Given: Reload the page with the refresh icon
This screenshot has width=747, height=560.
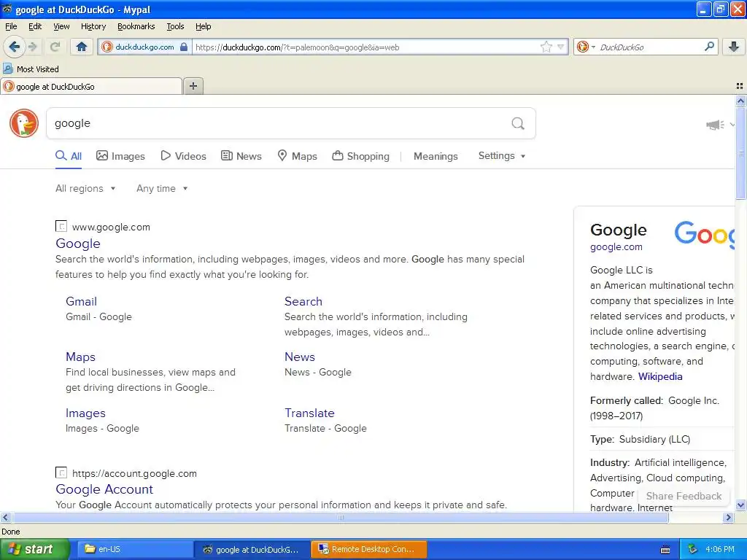Looking at the screenshot, I should [55, 47].
